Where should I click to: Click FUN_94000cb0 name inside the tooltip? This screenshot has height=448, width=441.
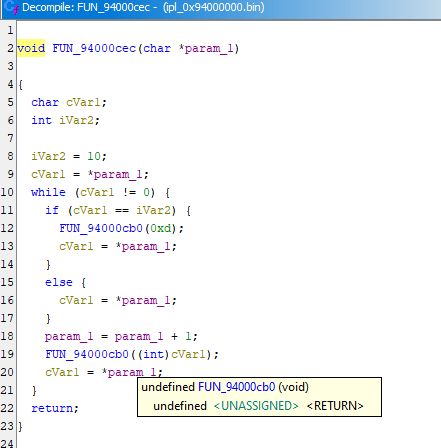[x=237, y=387]
